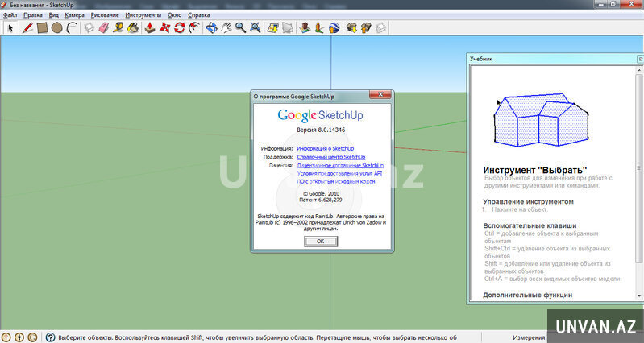This screenshot has width=644, height=343.
Task: Select the Circle drawing tool
Action: coord(56,27)
